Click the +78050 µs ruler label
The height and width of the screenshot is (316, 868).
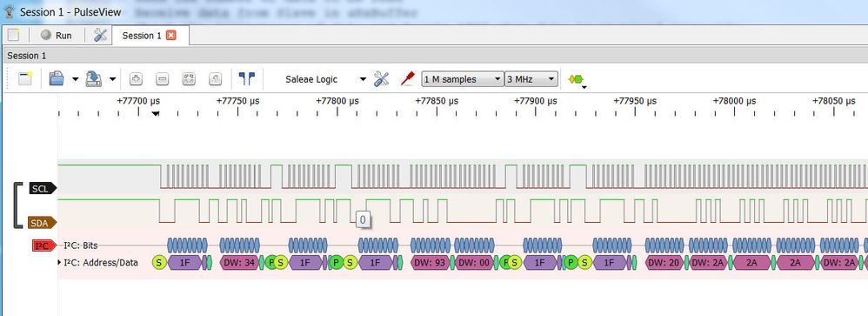click(834, 101)
